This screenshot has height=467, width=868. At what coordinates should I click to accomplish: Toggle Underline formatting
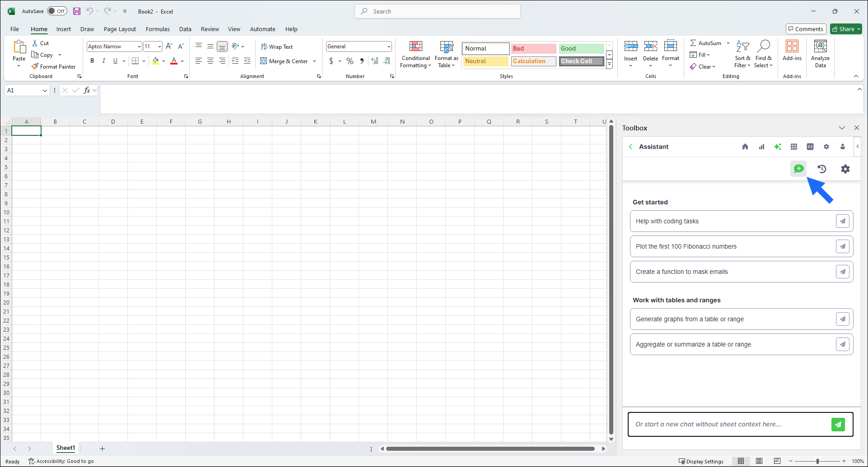click(x=116, y=61)
